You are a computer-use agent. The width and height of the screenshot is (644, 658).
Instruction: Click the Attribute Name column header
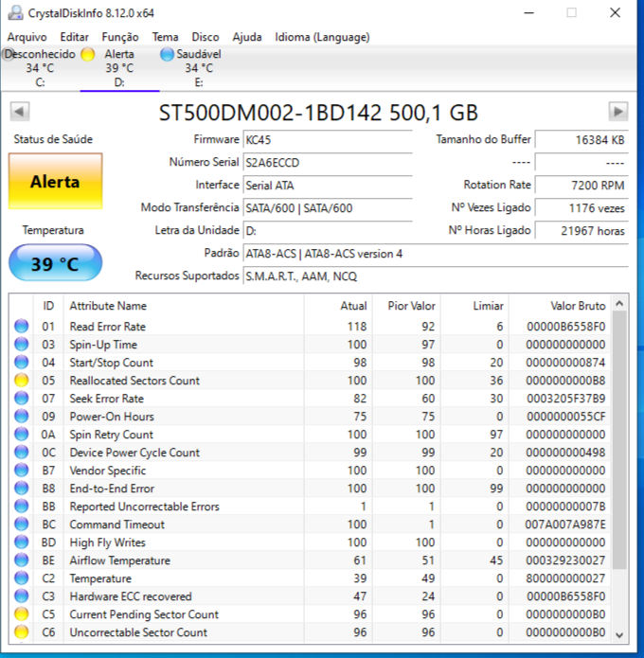pyautogui.click(x=184, y=306)
